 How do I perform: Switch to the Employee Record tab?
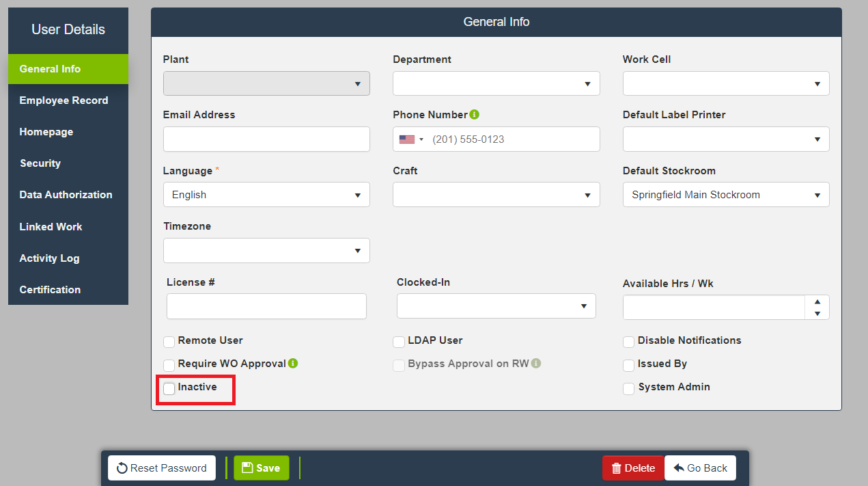(64, 100)
